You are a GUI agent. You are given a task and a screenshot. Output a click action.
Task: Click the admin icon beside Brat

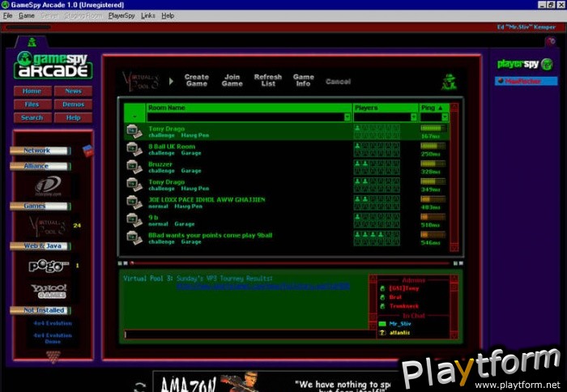382,297
